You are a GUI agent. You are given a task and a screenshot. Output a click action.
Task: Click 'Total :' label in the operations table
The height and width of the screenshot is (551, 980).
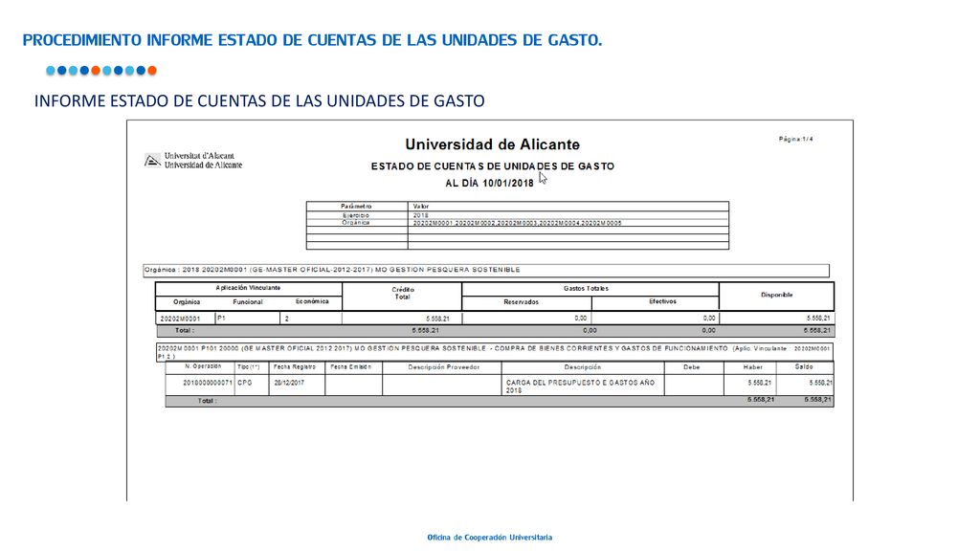click(x=208, y=401)
